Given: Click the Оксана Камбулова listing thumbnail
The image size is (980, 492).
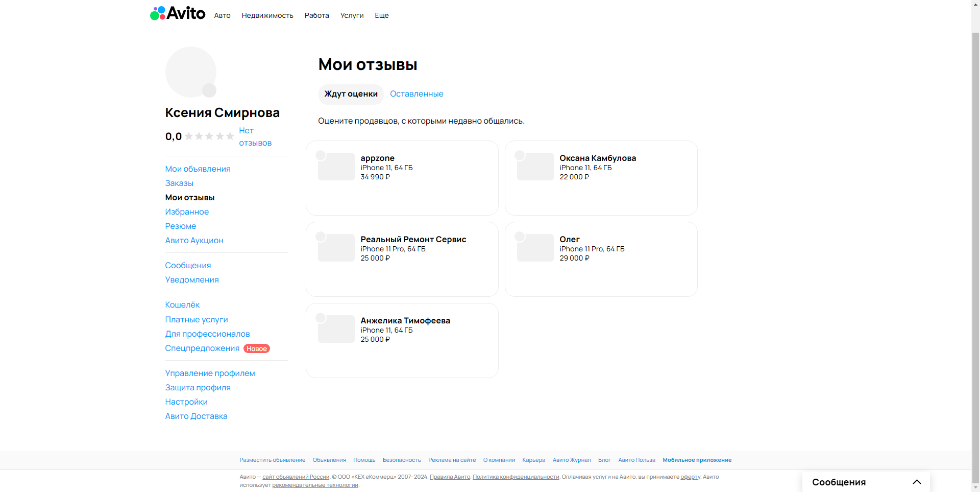Looking at the screenshot, I should click(x=535, y=167).
